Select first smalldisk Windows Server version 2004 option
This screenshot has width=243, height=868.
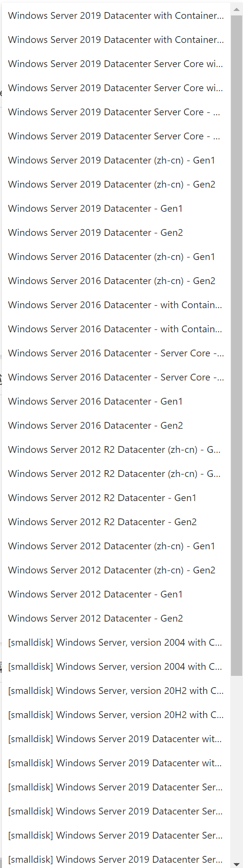pyautogui.click(x=116, y=642)
